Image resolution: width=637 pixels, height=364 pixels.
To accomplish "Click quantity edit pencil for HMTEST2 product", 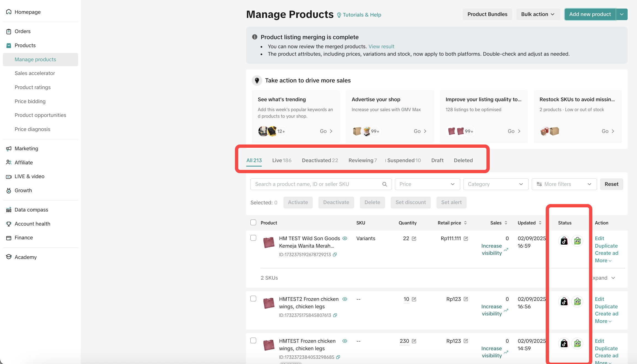I will 414,299.
